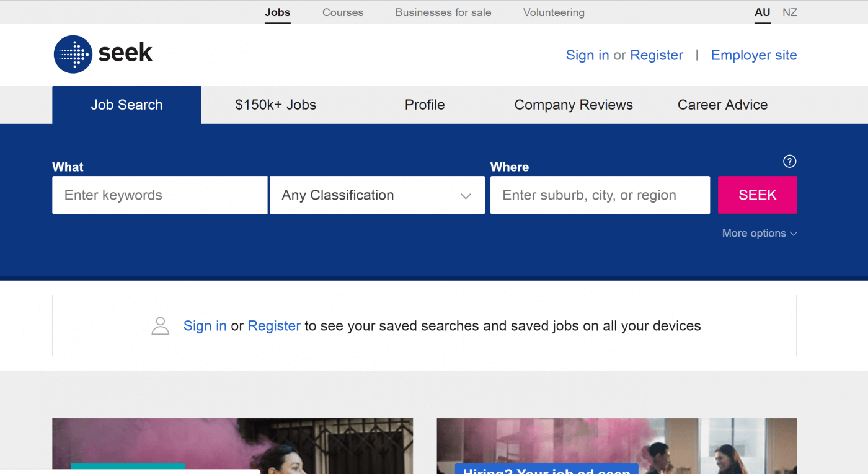Focus the suburb, city, or region field
868x474 pixels.
pyautogui.click(x=600, y=195)
